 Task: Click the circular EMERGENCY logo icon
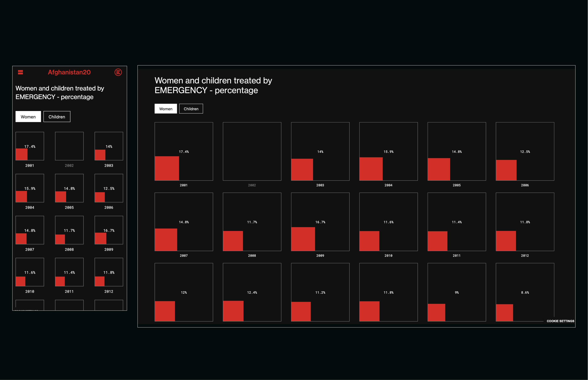point(118,72)
